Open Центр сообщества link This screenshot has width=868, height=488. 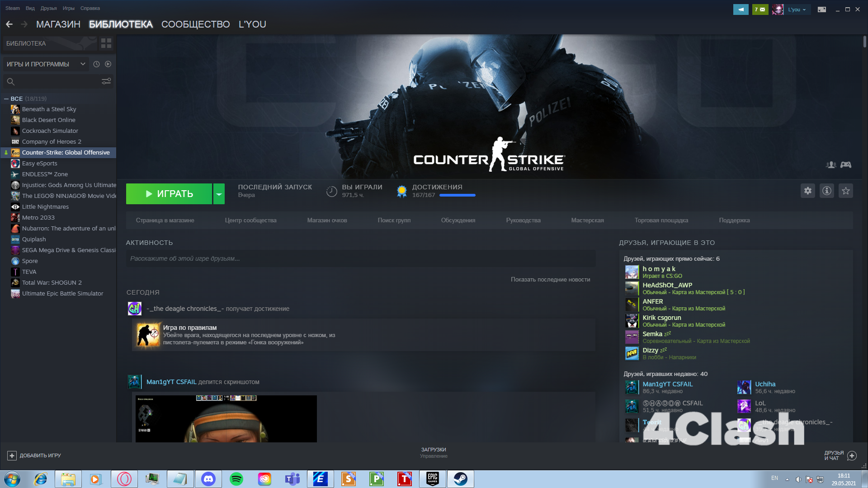(x=250, y=221)
